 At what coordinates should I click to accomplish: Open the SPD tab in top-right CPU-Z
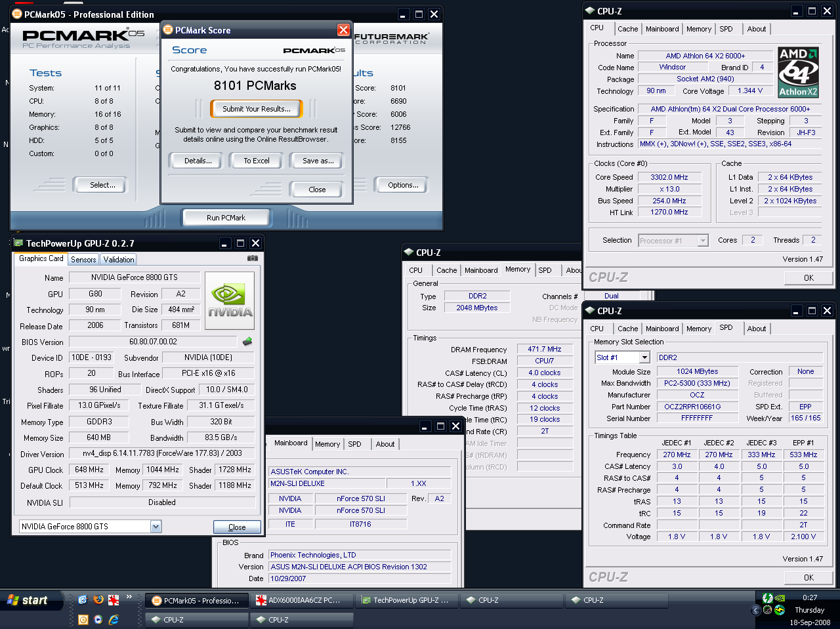pyautogui.click(x=726, y=29)
